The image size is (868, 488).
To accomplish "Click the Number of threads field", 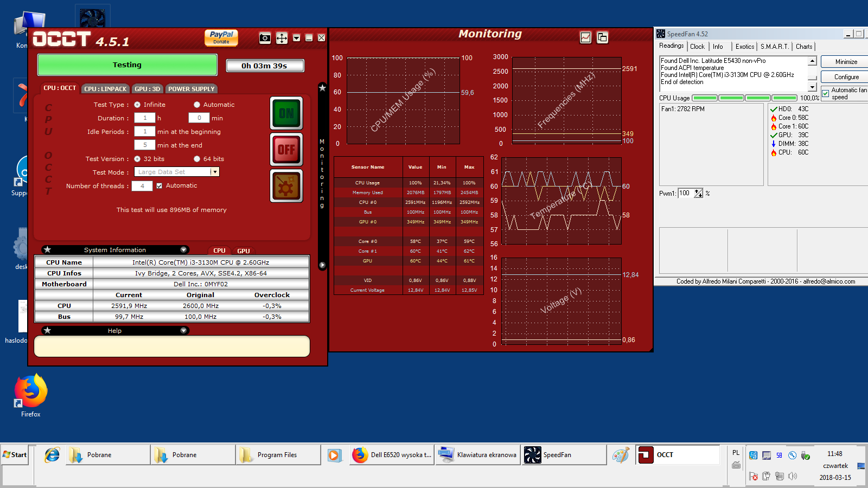I will pyautogui.click(x=142, y=185).
